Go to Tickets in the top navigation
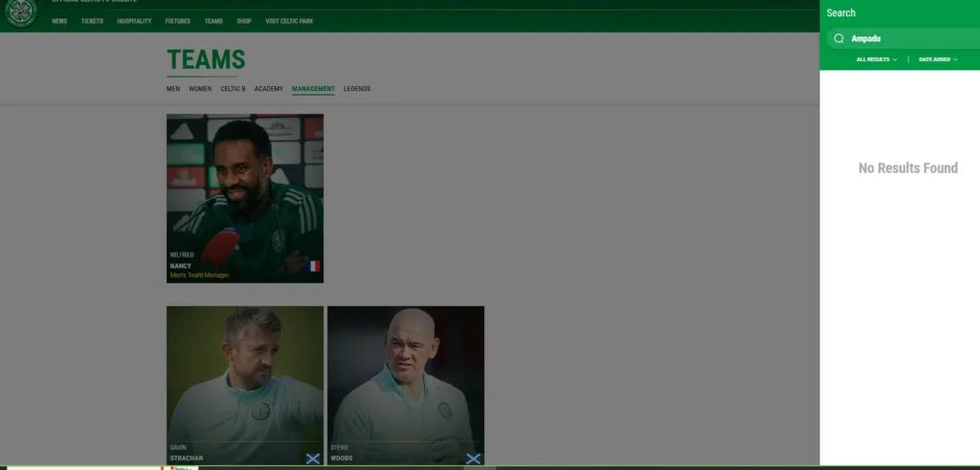This screenshot has width=980, height=470. (92, 21)
